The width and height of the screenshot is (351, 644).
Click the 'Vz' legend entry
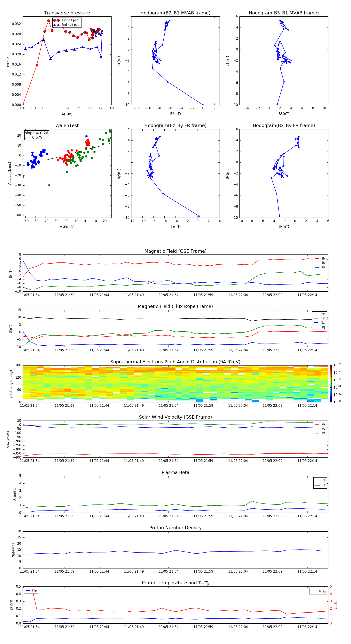click(x=320, y=433)
